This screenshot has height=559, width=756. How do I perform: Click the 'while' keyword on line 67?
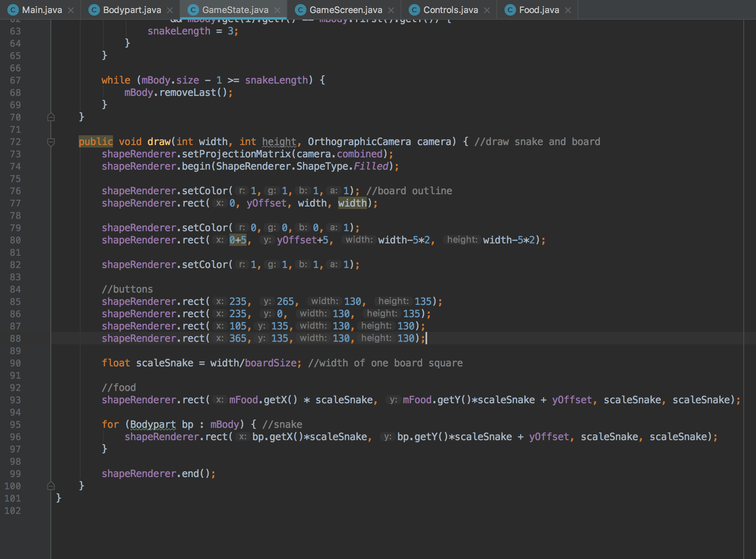pos(116,80)
